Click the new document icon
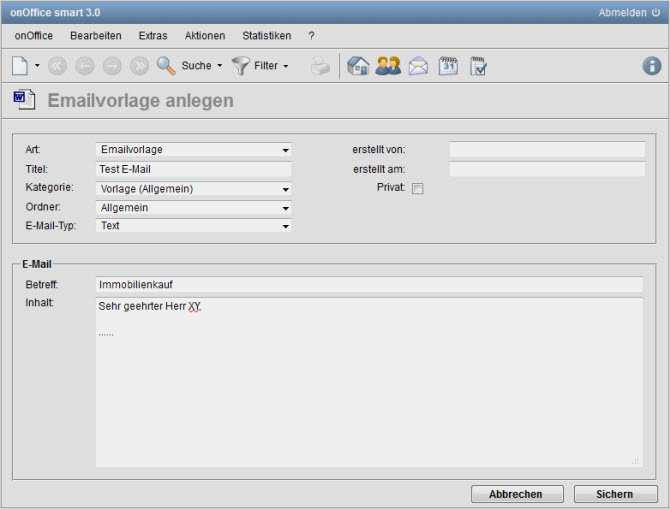This screenshot has height=509, width=670. click(x=20, y=66)
